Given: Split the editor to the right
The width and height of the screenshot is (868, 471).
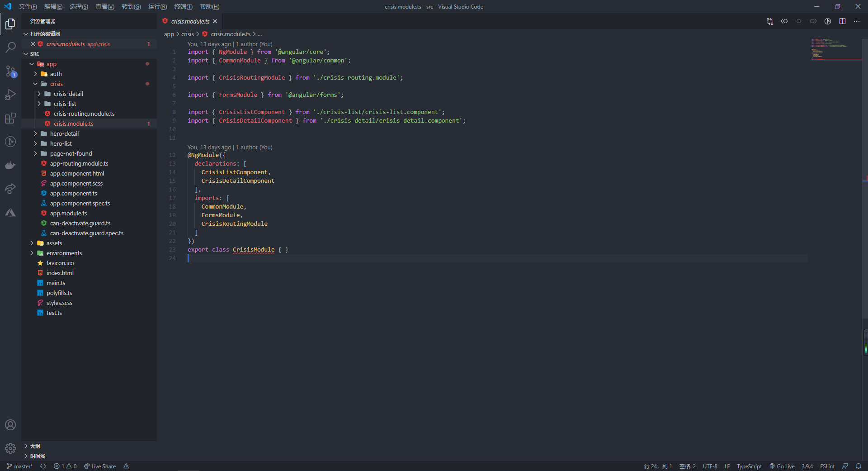Looking at the screenshot, I should coord(842,21).
